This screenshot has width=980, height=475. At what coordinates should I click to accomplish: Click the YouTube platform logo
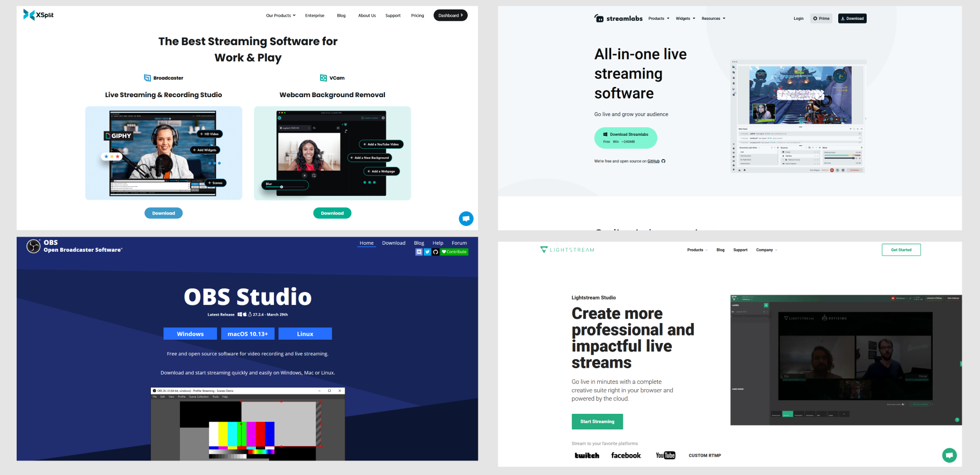(x=665, y=455)
